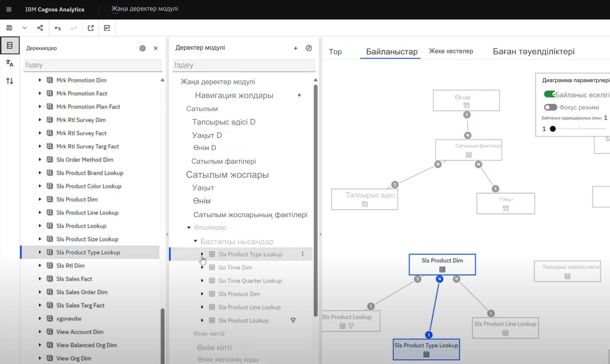Viewport: 610px width, 364px height.
Task: Toggle the Фокус режимі switch
Action: [551, 107]
